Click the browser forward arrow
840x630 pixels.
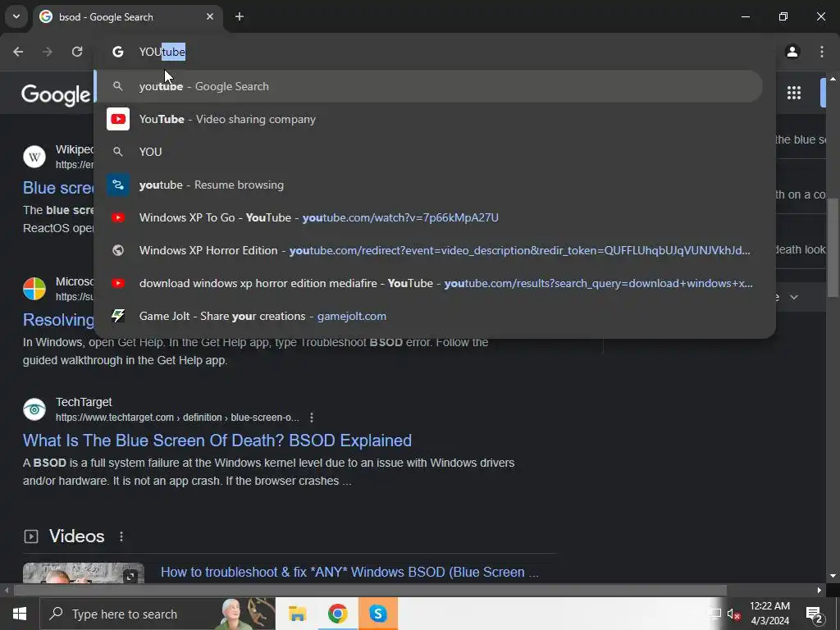[48, 52]
